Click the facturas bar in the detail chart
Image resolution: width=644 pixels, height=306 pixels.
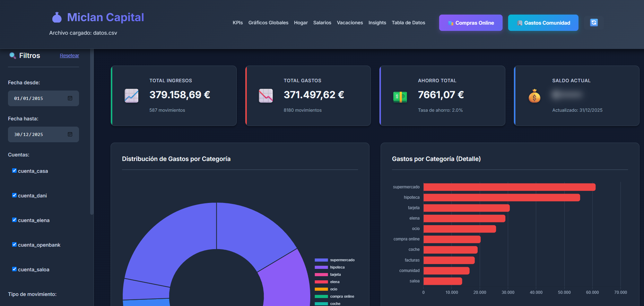pos(449,260)
